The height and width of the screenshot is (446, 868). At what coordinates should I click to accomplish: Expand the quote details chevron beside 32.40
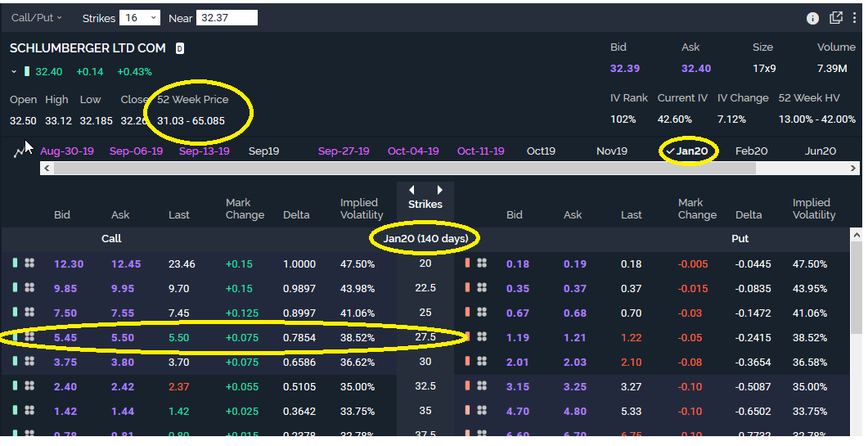(x=14, y=72)
